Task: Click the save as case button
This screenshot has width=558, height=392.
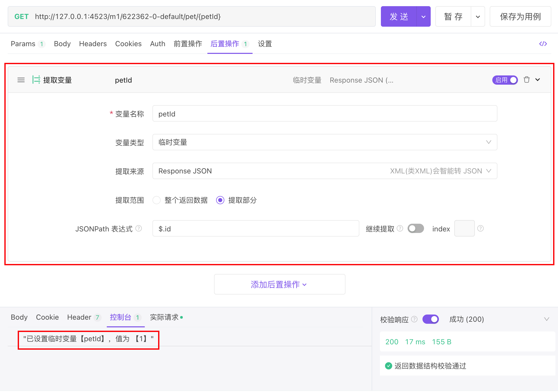Action: point(520,17)
